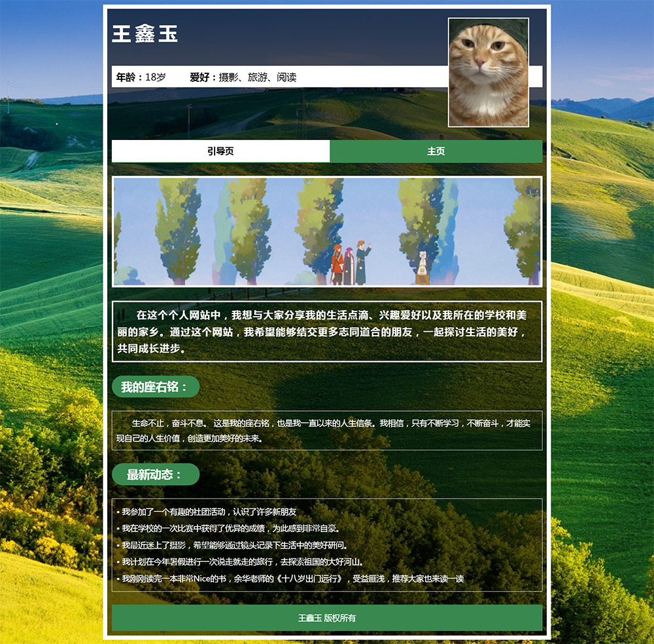Select the 爱好：摄影、旅游、阅读 text

[243, 77]
